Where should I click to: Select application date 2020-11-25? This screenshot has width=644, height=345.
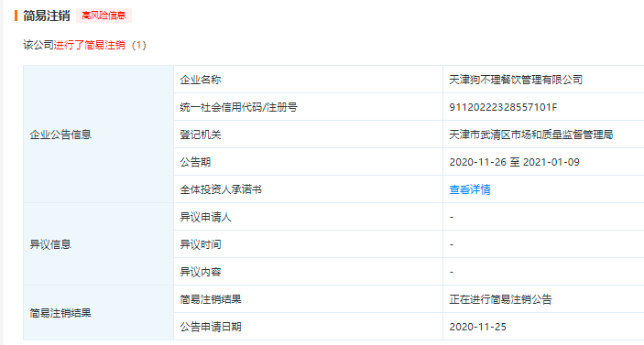point(477,327)
